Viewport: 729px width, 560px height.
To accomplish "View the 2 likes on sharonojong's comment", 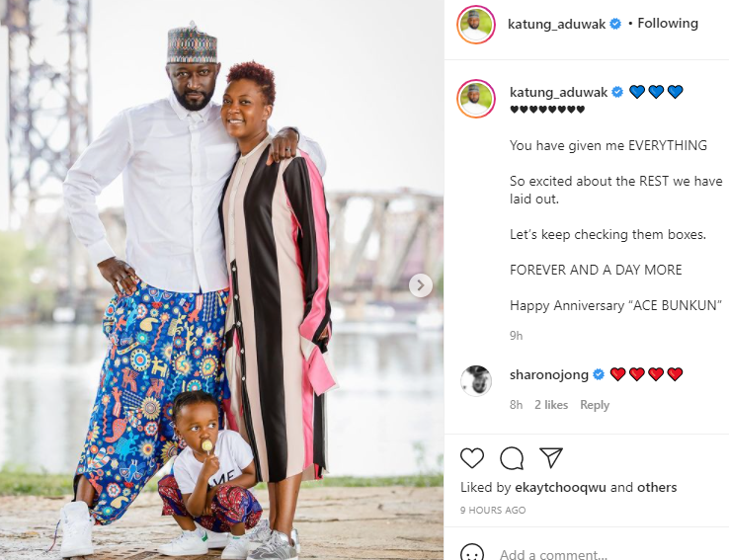I will tap(551, 405).
